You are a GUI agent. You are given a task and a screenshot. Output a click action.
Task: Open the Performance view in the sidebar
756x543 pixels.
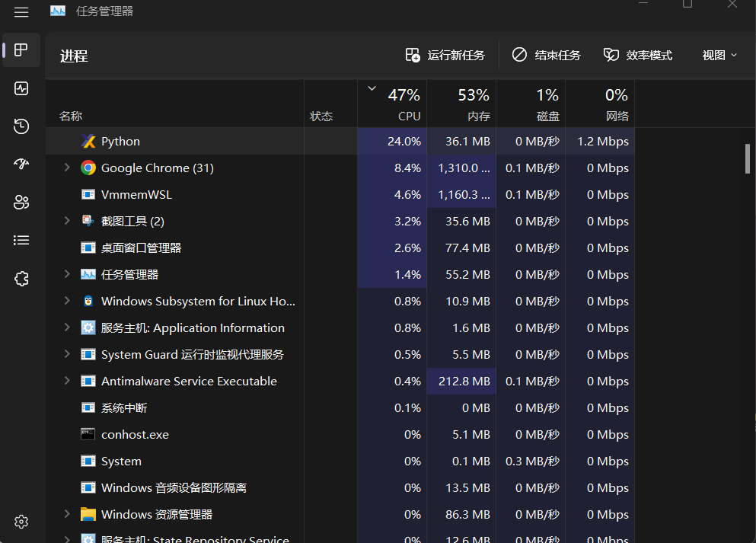click(21, 88)
